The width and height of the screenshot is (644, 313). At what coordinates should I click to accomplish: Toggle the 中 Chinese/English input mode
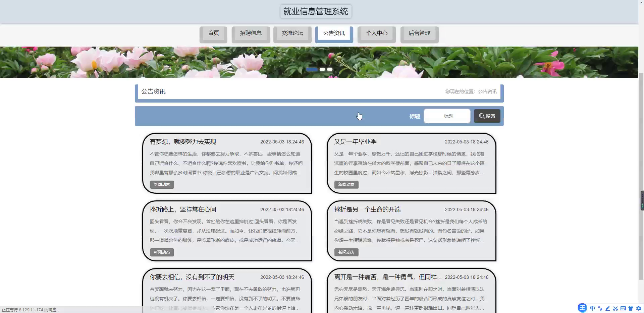[x=592, y=308]
